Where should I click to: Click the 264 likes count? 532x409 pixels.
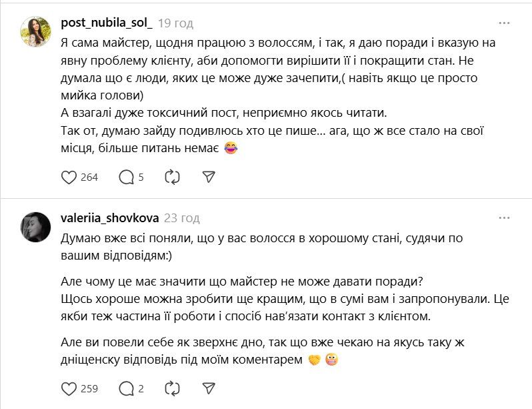coord(89,177)
